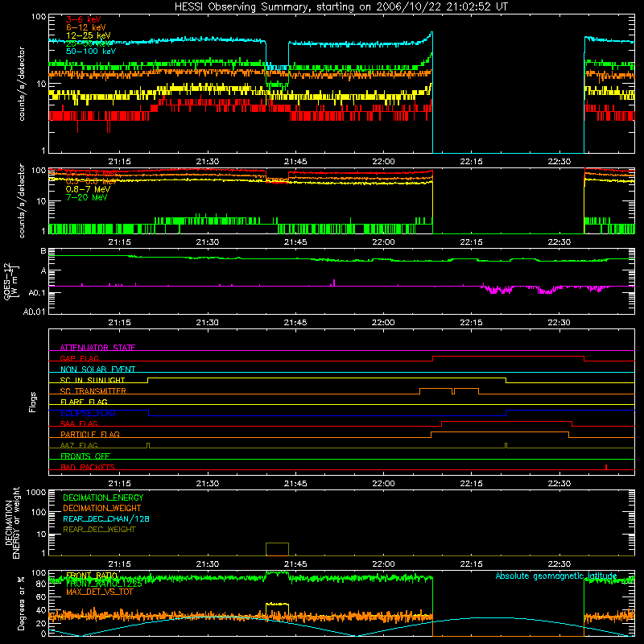644x644 pixels.
Task: Click the red BAD_PACKETS spike near 22:38
Action: (x=606, y=467)
